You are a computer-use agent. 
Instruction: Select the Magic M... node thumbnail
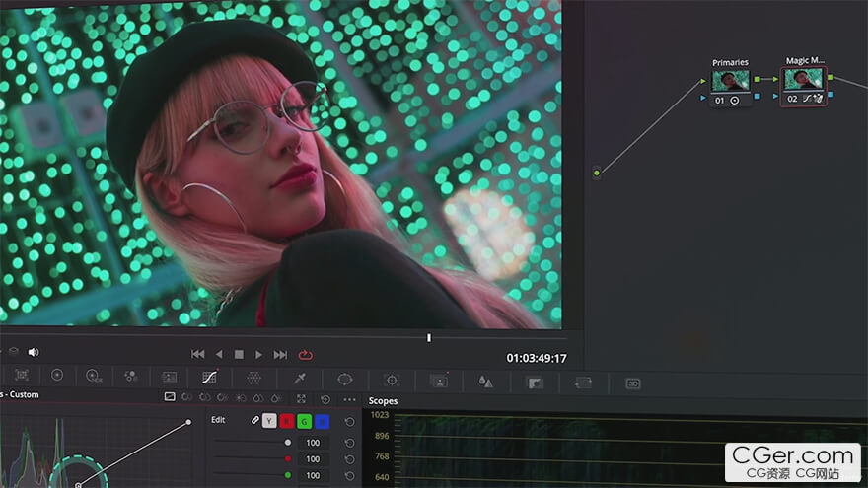pos(804,79)
